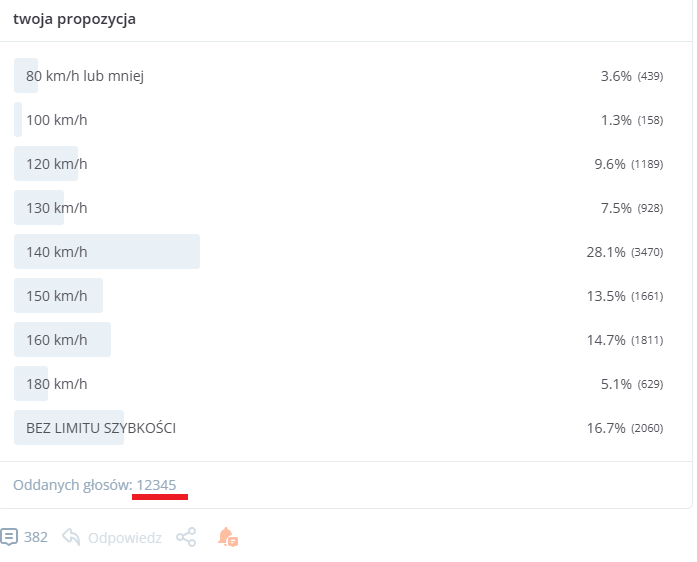
Task: Click the share icon
Action: click(x=186, y=537)
